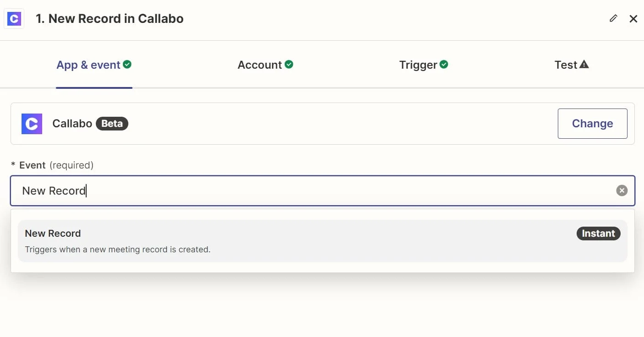644x337 pixels.
Task: Open the App & event tab
Action: (88, 65)
